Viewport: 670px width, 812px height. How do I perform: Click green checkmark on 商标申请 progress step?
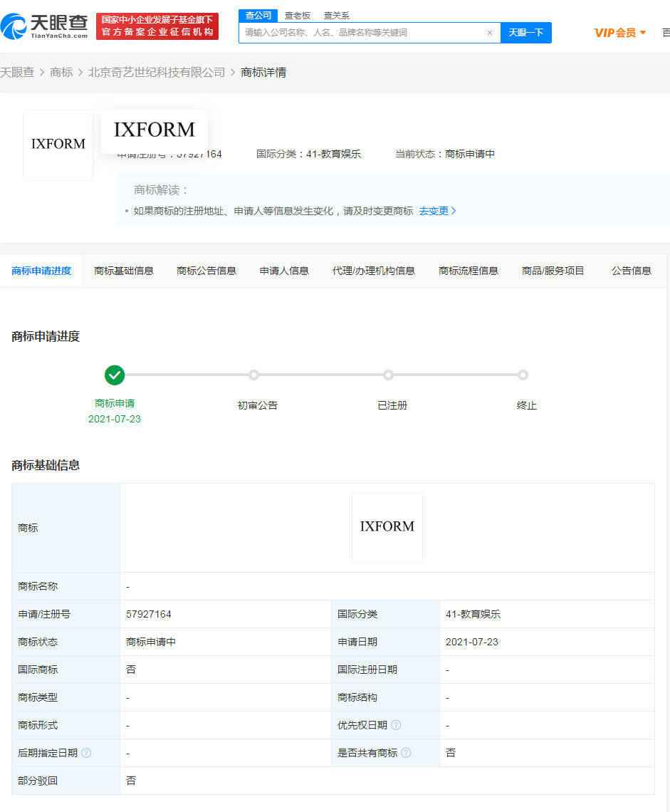(115, 375)
